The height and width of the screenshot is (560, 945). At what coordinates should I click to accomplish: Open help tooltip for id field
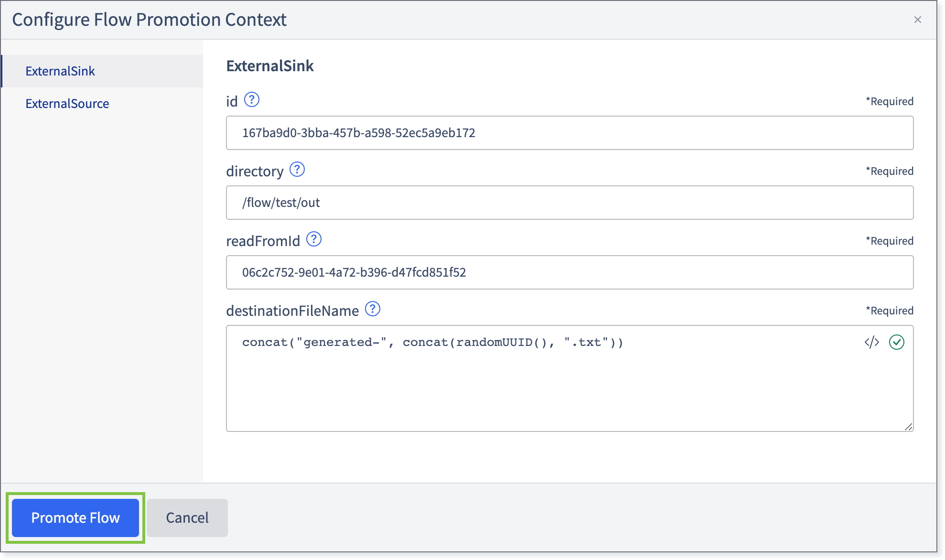[252, 100]
